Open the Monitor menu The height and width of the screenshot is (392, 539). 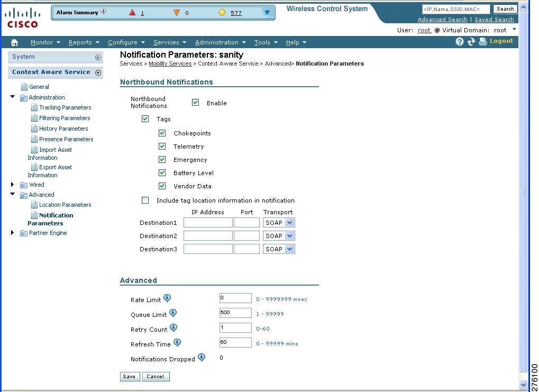45,42
